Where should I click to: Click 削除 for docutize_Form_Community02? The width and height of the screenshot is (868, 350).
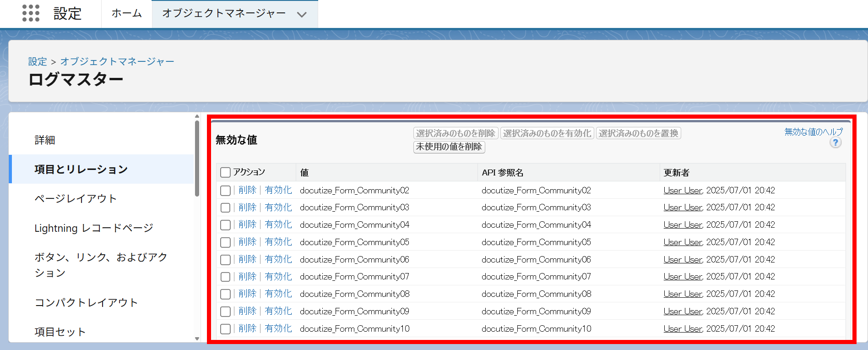click(x=247, y=190)
